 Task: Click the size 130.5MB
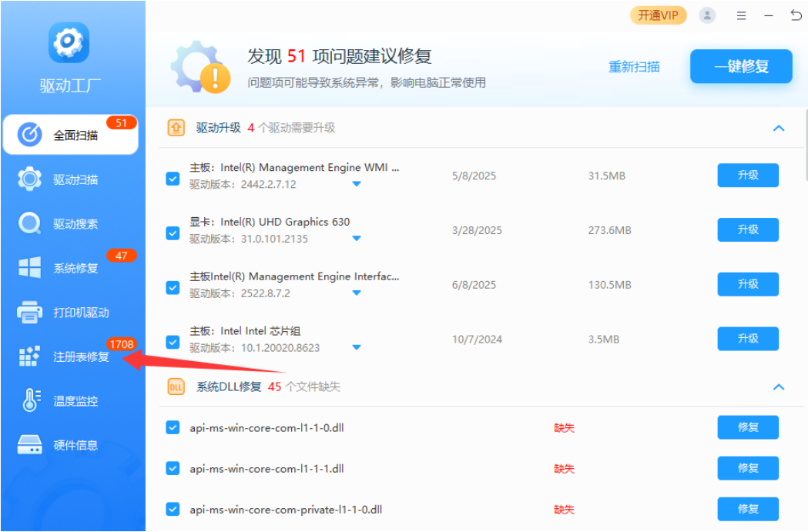tap(609, 285)
